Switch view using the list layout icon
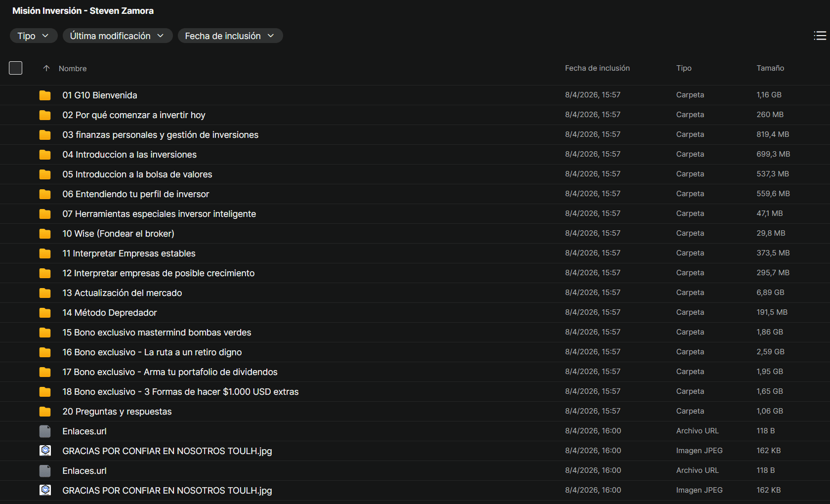Viewport: 830px width, 504px height. (x=820, y=36)
